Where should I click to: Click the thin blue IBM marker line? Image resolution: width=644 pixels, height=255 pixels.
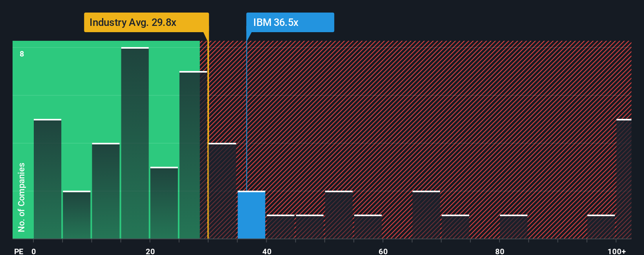(x=247, y=116)
